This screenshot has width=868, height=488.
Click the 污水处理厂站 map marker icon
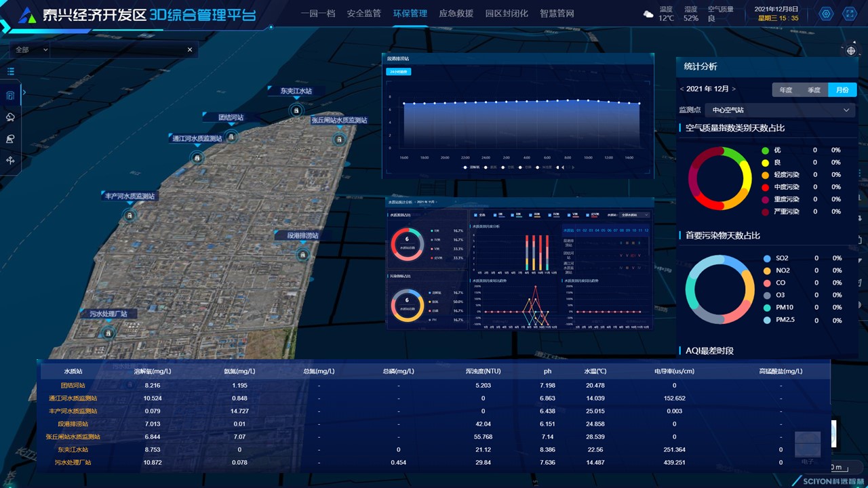click(107, 333)
